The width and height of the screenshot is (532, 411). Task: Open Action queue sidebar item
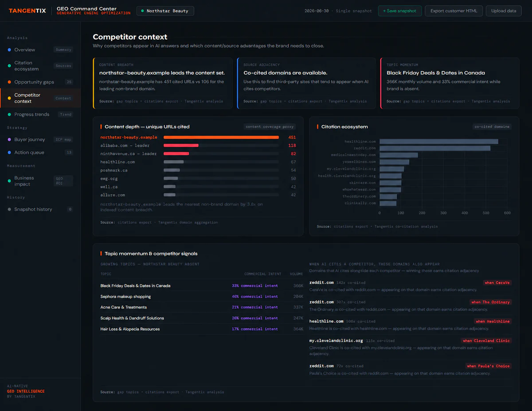click(40, 153)
